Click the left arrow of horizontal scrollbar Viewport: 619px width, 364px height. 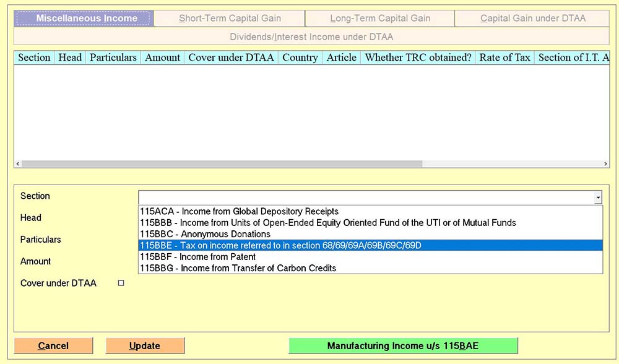pyautogui.click(x=17, y=164)
